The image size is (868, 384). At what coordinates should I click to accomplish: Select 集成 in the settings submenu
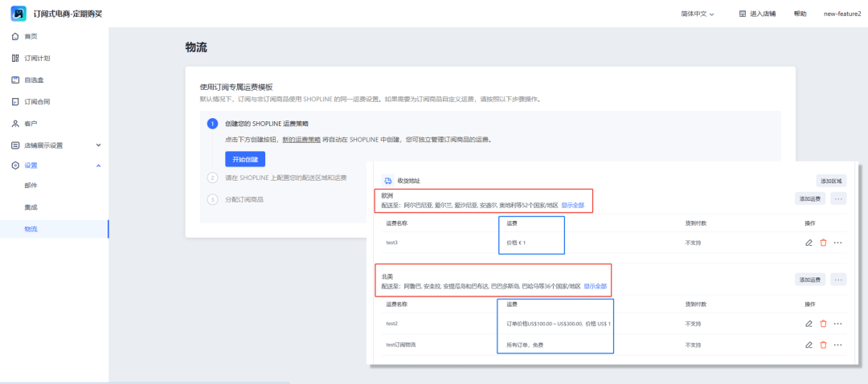31,207
